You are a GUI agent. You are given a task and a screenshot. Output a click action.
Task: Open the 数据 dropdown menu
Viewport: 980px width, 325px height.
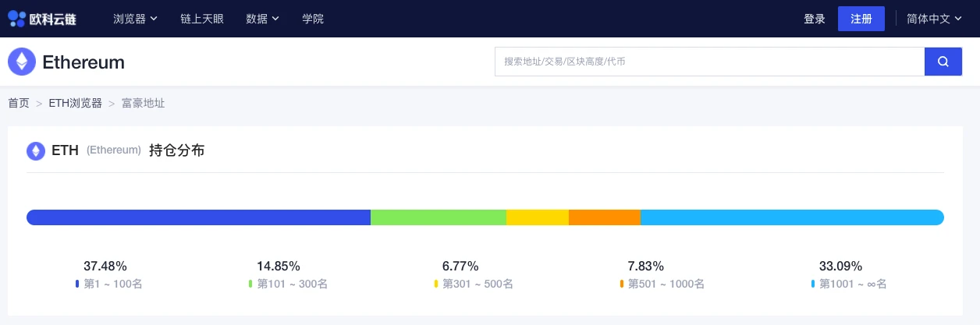[x=262, y=19]
